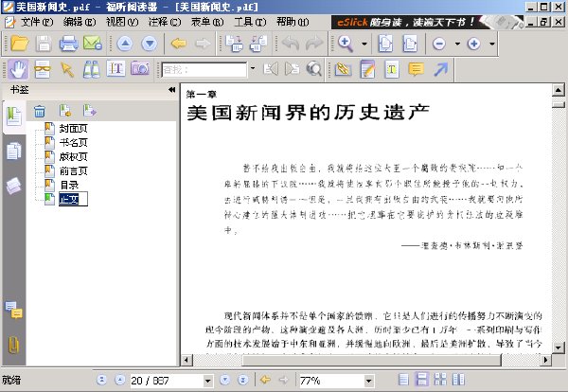Select the 封面页 bookmark

(x=74, y=128)
